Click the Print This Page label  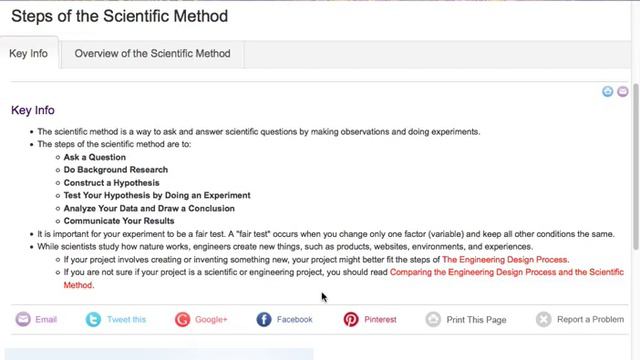click(x=476, y=320)
